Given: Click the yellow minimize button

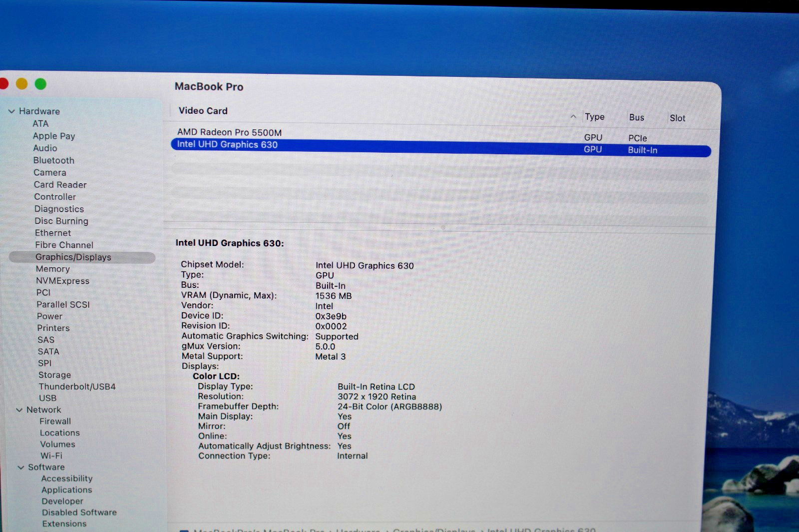Looking at the screenshot, I should click(x=21, y=84).
